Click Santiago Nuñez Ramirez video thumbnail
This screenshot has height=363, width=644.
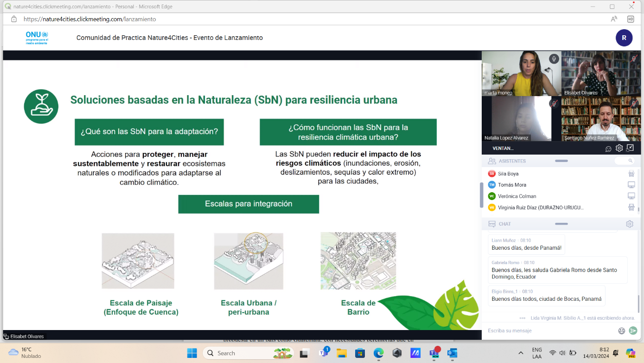pyautogui.click(x=601, y=118)
